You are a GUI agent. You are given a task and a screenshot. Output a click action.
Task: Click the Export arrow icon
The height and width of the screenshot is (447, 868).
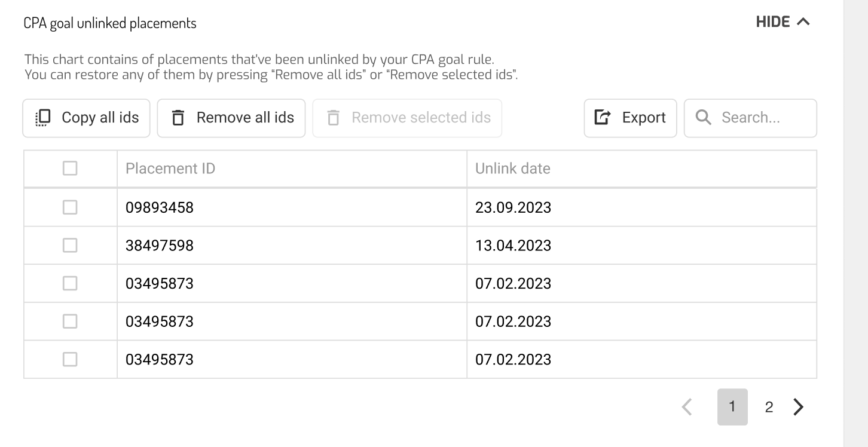click(603, 118)
